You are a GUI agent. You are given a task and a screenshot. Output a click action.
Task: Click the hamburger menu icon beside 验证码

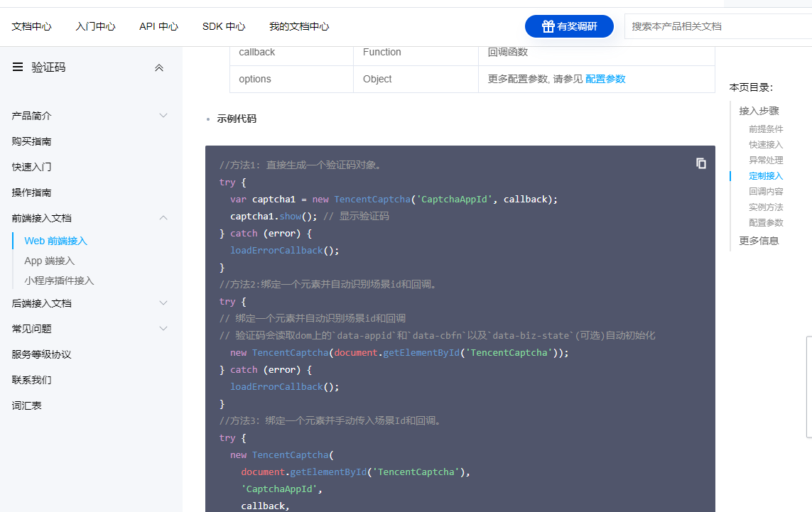(18, 67)
